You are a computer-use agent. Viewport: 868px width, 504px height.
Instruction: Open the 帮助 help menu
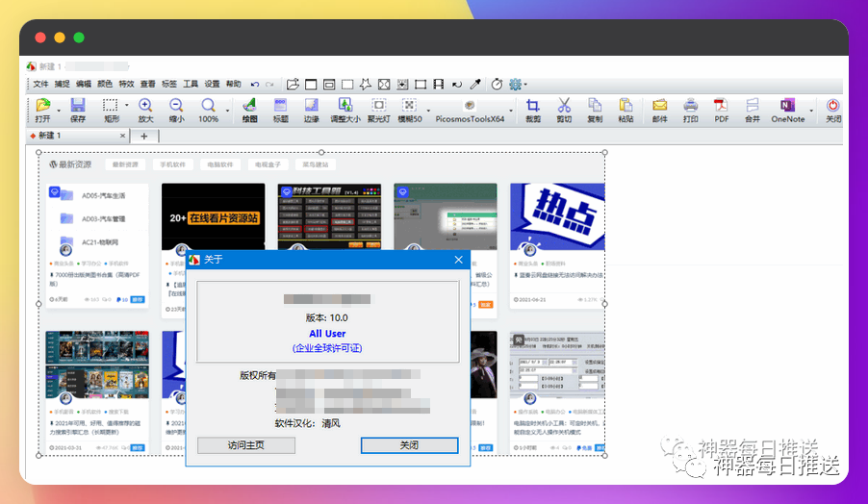(234, 84)
